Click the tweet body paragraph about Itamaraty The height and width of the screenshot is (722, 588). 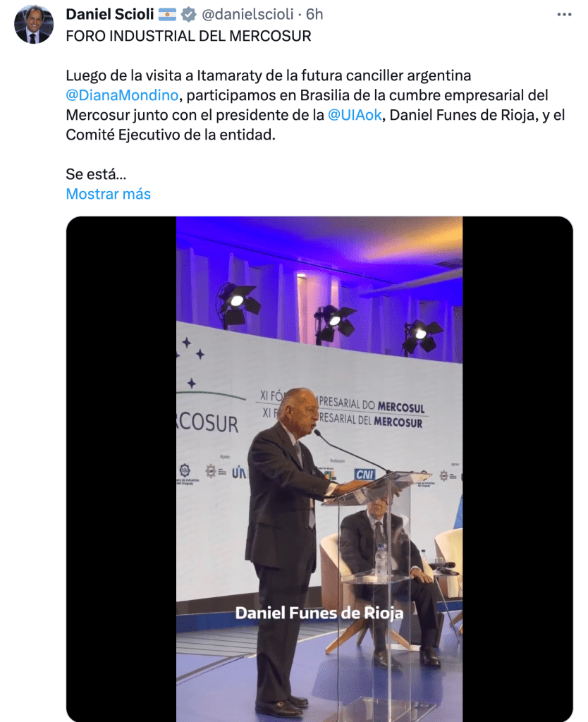315,105
